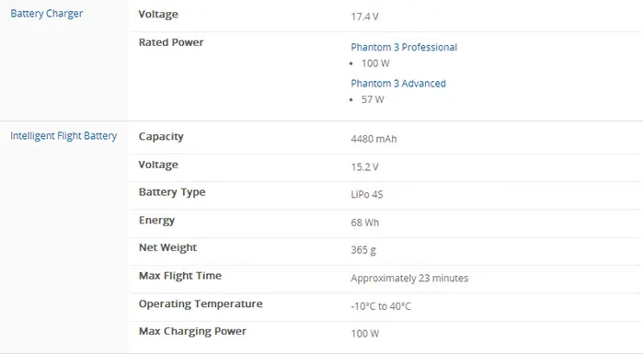644x354 pixels.
Task: Select the Net Weight label
Action: tap(167, 248)
